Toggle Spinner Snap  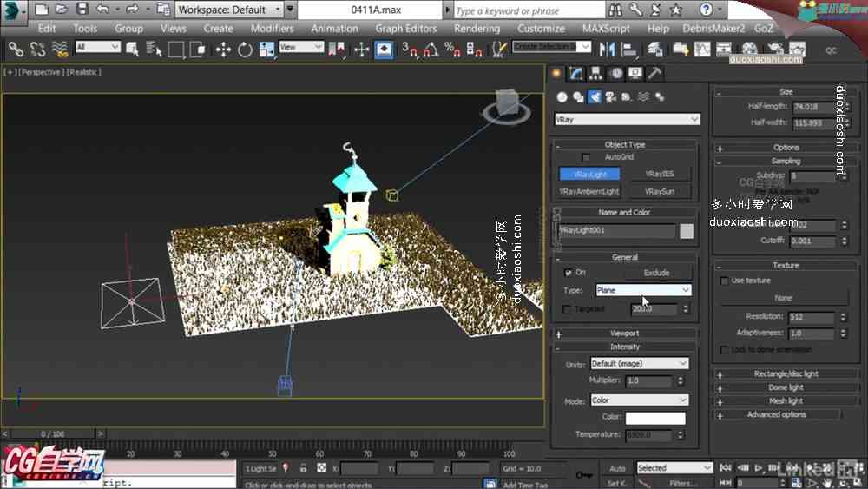coord(475,50)
